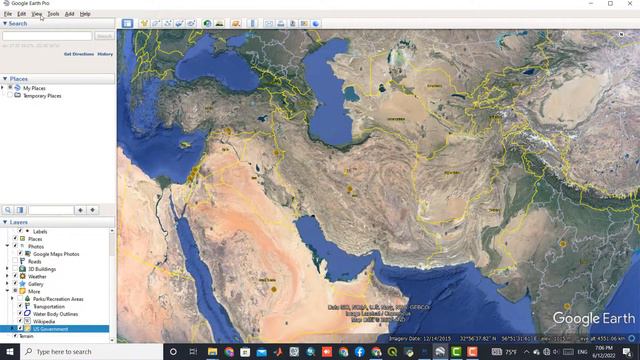Open the View menu
640x360 pixels.
pyautogui.click(x=37, y=14)
